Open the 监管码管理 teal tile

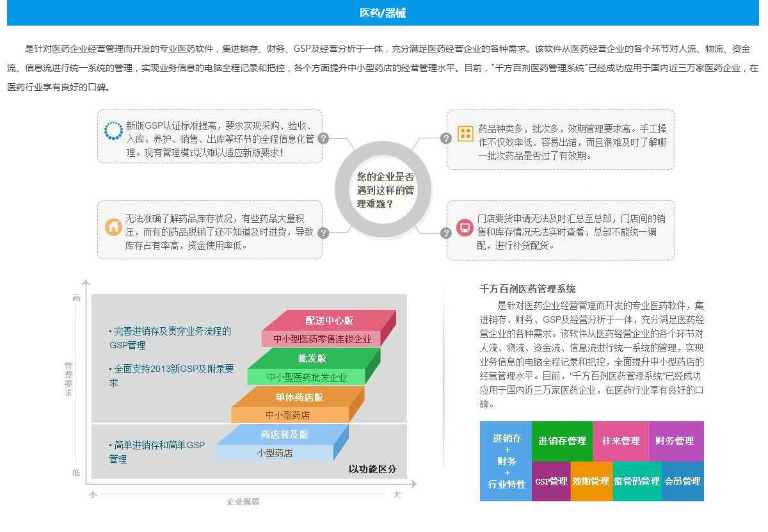tap(637, 481)
